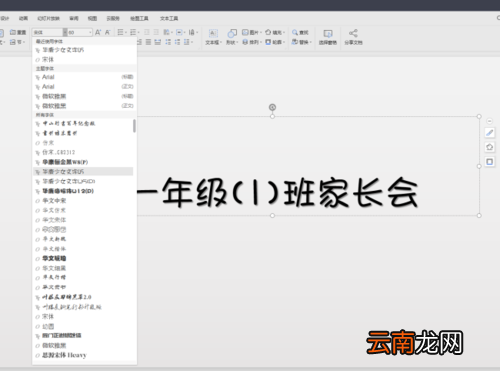Select the 华文楷体 font
Viewport: 500px width, 371px height.
pos(83,249)
